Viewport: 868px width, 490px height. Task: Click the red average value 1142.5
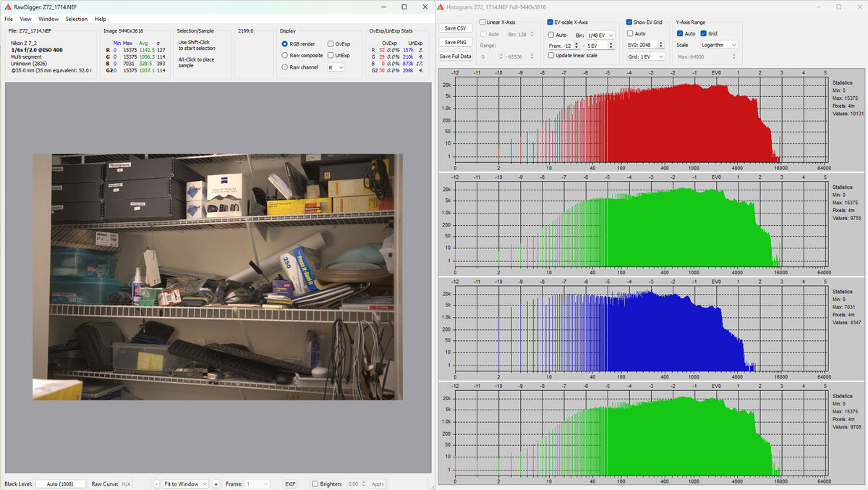[x=147, y=50]
